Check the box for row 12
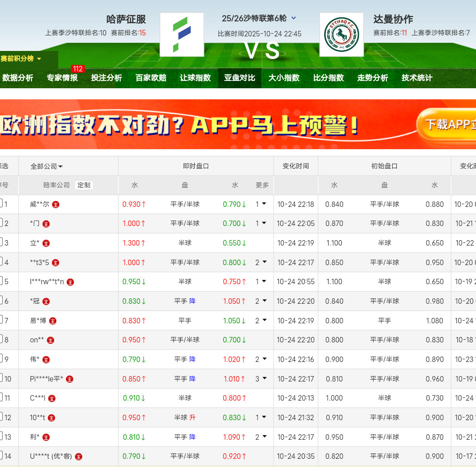The image size is (476, 467). (x=1, y=417)
